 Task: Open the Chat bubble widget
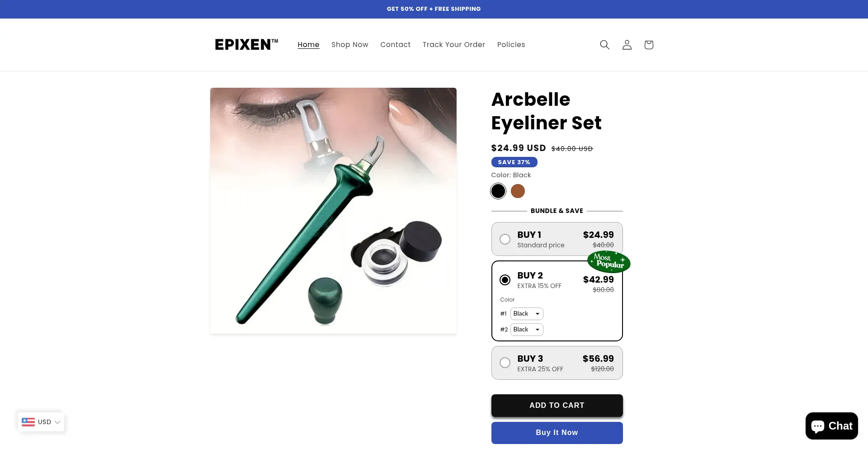pos(831,426)
